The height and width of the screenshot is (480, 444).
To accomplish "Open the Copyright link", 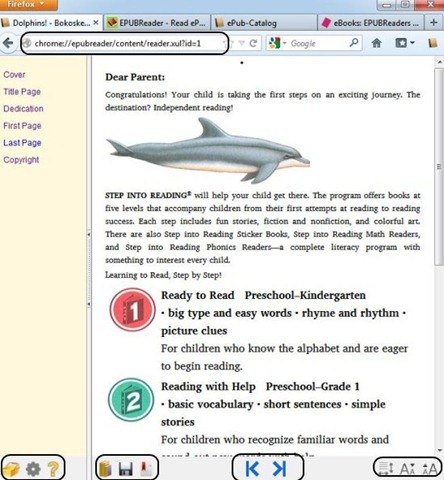I will [21, 160].
